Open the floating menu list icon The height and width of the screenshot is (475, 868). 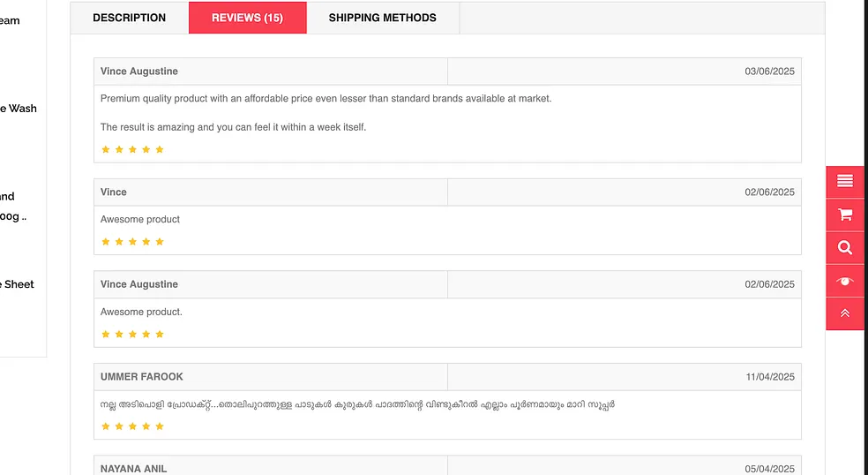click(845, 181)
